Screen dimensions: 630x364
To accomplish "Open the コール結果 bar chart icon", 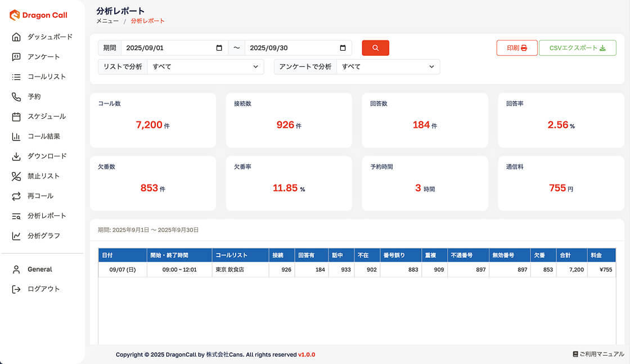I will pos(16,137).
